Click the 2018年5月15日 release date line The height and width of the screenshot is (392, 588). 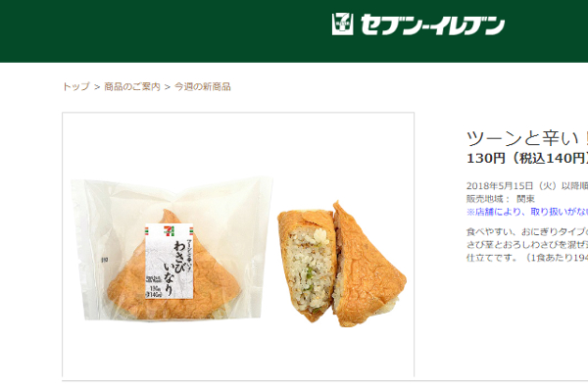[527, 185]
